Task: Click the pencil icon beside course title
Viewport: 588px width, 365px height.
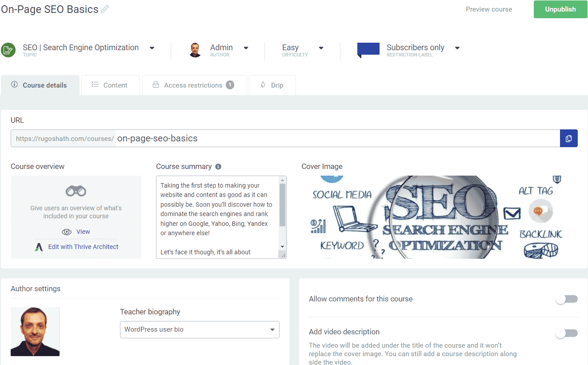Action: pos(105,9)
